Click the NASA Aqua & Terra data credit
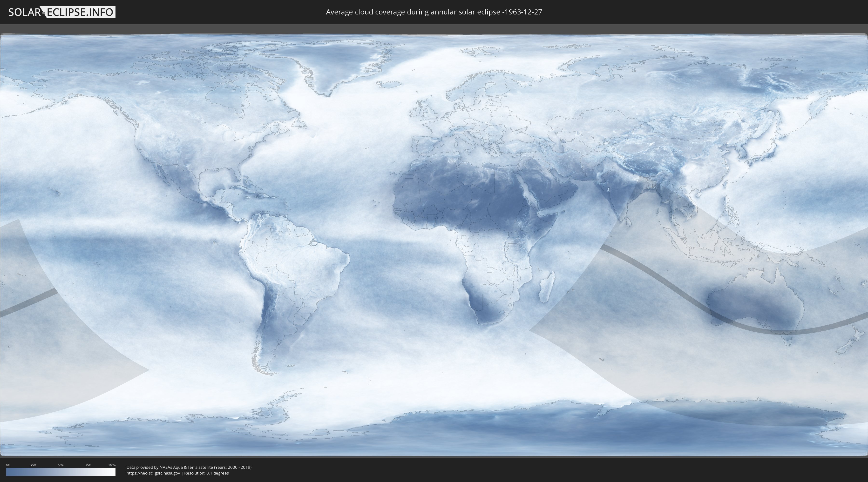Image resolution: width=868 pixels, height=482 pixels. coord(189,467)
